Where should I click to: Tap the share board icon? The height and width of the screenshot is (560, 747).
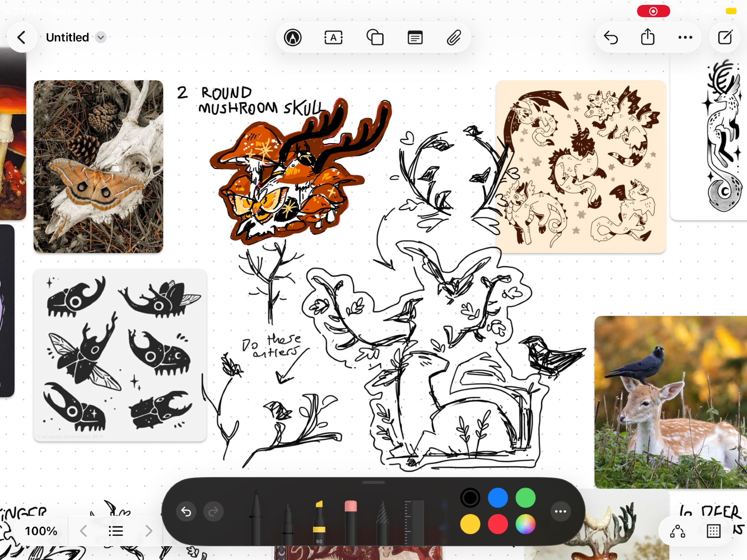pyautogui.click(x=648, y=37)
